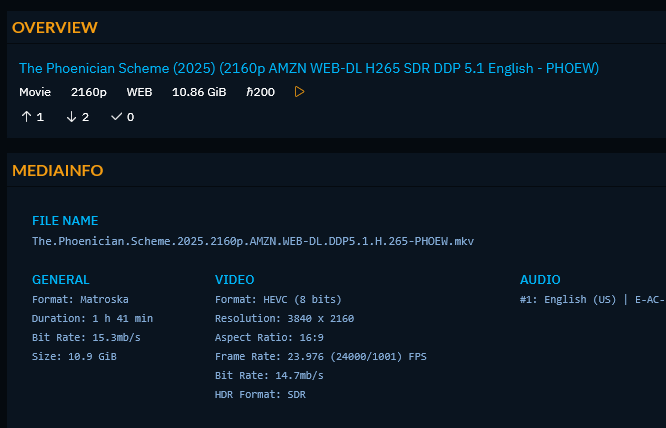
Task: Click the GENERAL column heading
Action: click(x=61, y=280)
